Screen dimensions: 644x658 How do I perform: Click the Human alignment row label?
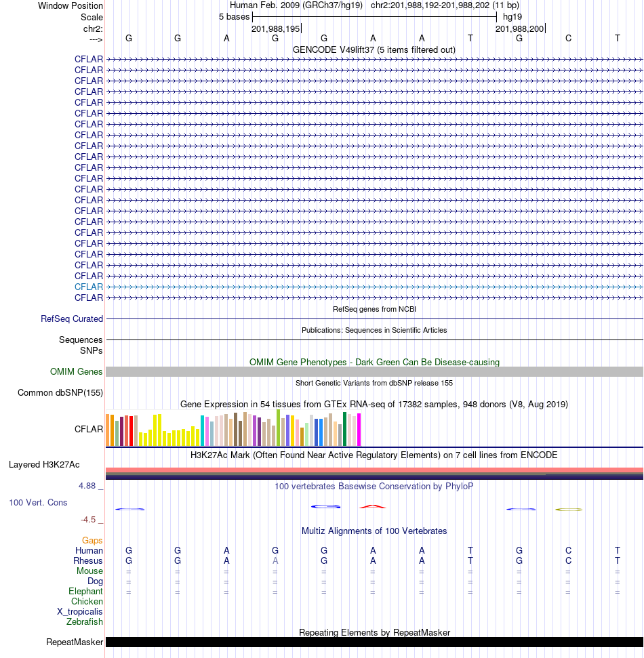(89, 550)
